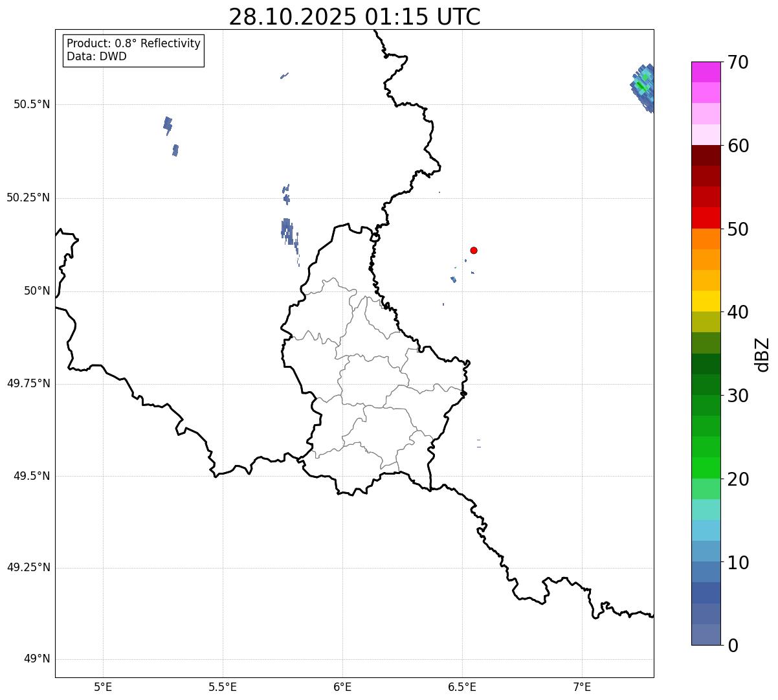Click the magenta 70 dBZ colorbar segment

706,72
